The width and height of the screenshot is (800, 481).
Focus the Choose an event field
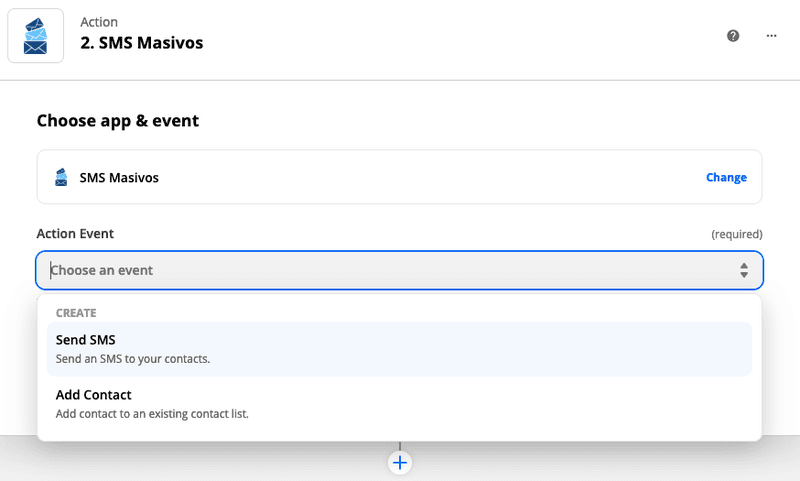(x=399, y=270)
